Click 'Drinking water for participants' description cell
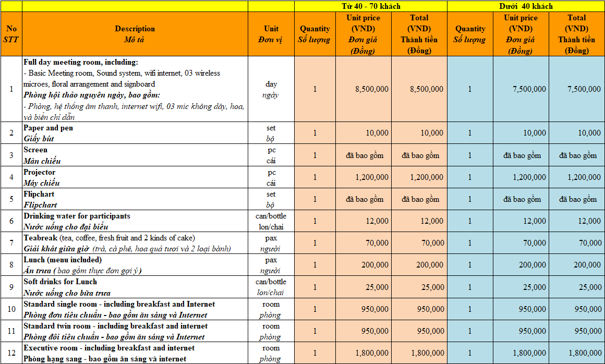 point(135,221)
